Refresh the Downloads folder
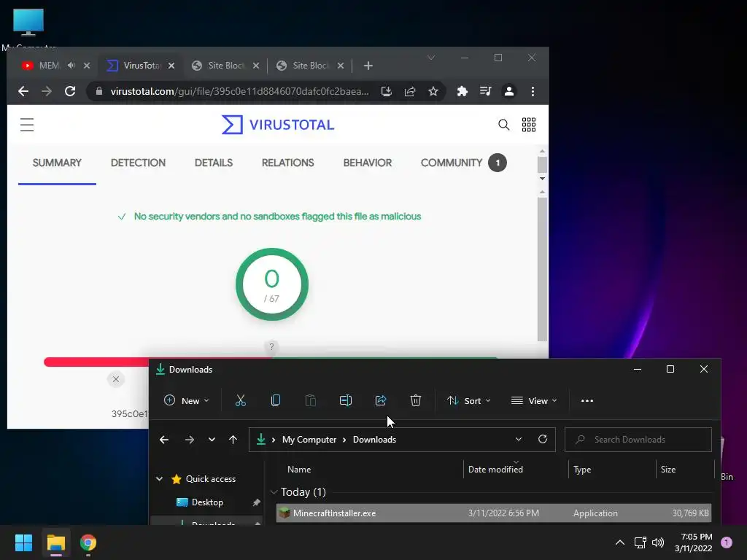Viewport: 747px width, 560px height. (x=542, y=439)
